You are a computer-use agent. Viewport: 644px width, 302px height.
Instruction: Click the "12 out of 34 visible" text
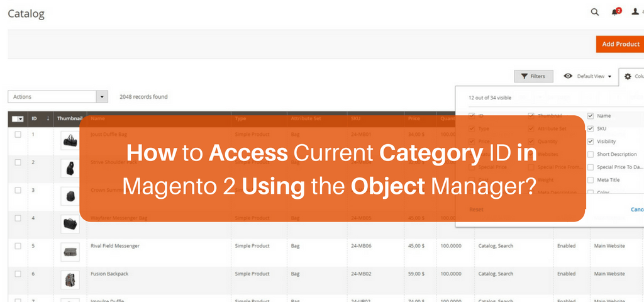click(x=490, y=98)
